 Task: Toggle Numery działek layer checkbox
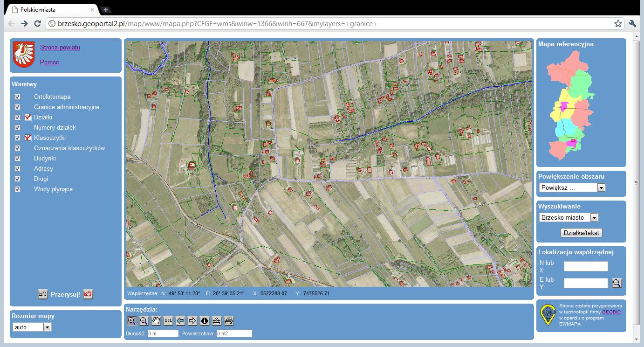tap(18, 128)
